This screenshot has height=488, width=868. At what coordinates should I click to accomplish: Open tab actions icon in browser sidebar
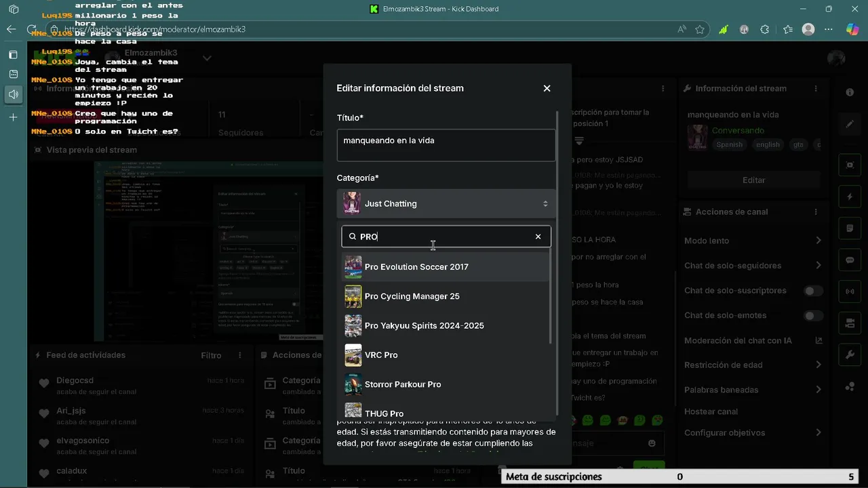point(13,9)
